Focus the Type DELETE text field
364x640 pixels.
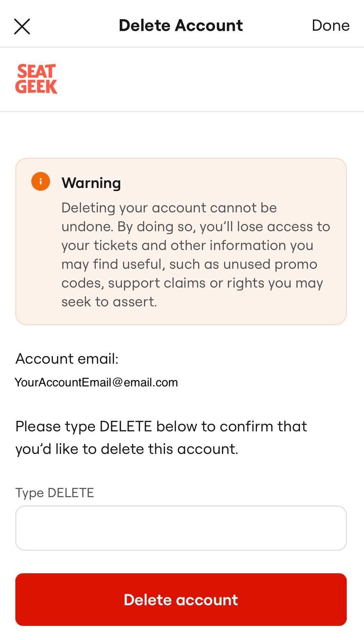click(x=181, y=528)
